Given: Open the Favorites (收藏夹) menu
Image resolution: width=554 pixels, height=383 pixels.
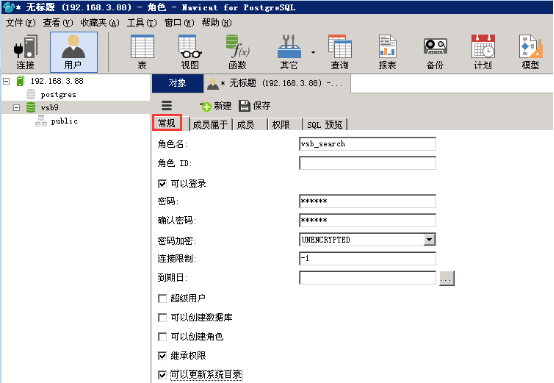Looking at the screenshot, I should [x=100, y=23].
